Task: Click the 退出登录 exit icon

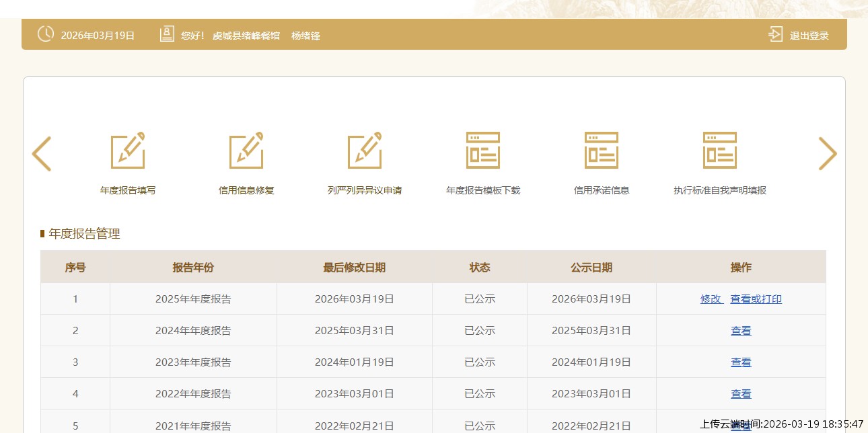Action: 776,34
